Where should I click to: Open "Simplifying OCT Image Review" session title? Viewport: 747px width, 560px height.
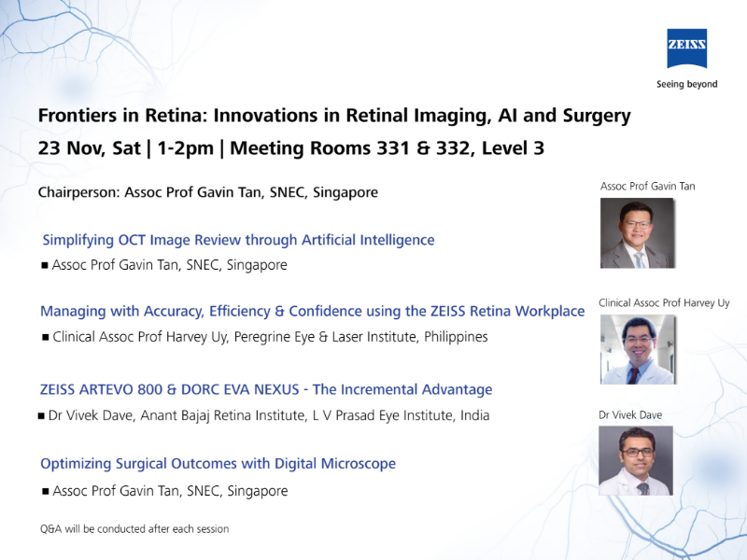point(238,240)
